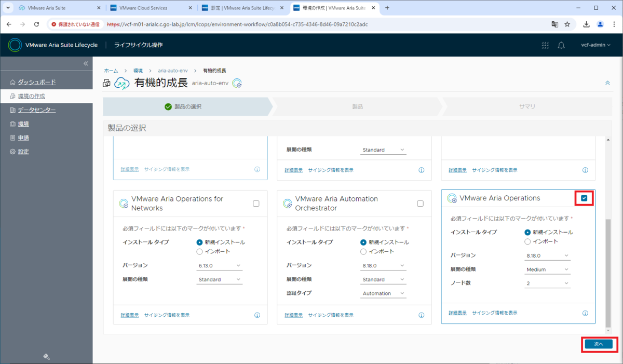Expand the vcf-admin user menu
623x364 pixels.
click(x=595, y=45)
